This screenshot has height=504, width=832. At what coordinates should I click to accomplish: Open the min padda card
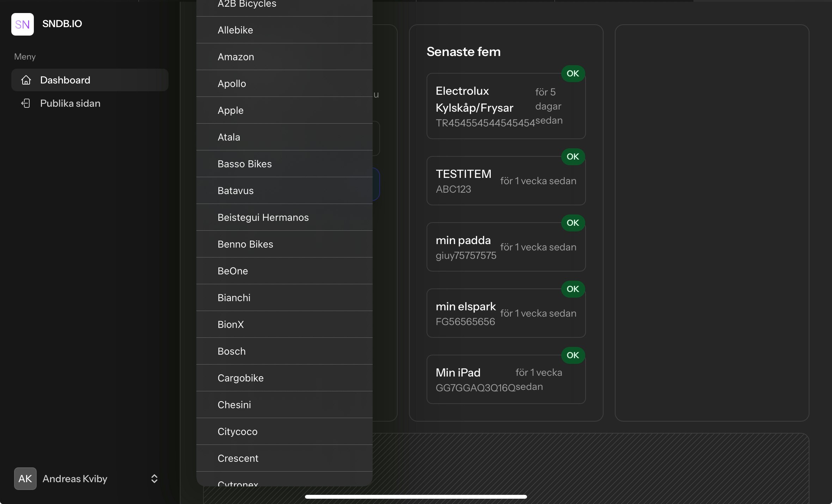coord(506,247)
